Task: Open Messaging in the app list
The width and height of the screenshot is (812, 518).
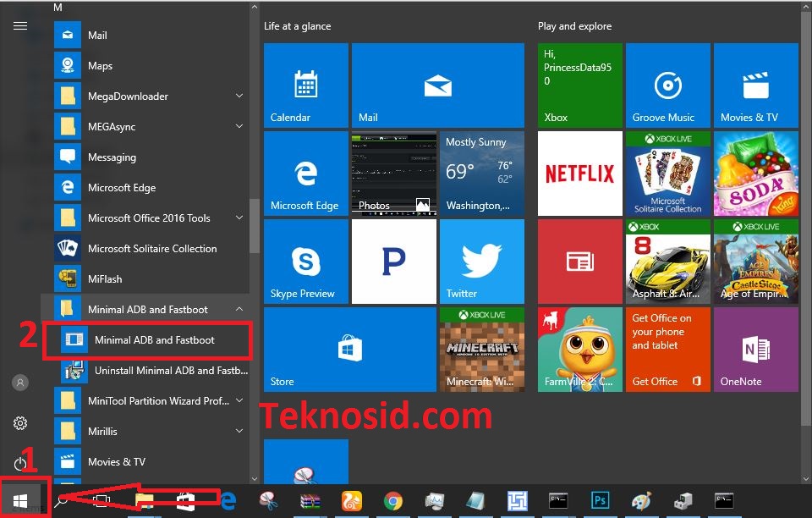Action: click(x=151, y=157)
